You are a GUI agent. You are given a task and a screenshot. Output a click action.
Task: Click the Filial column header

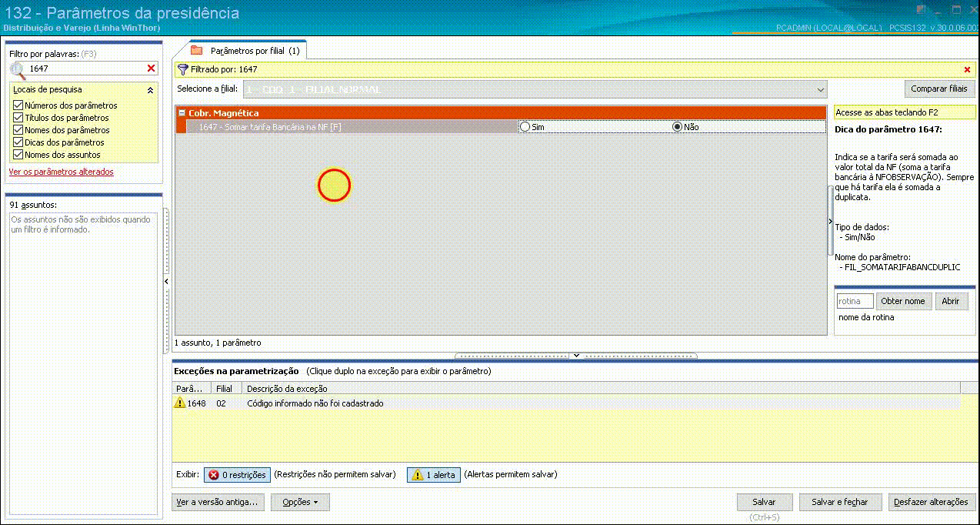228,389
